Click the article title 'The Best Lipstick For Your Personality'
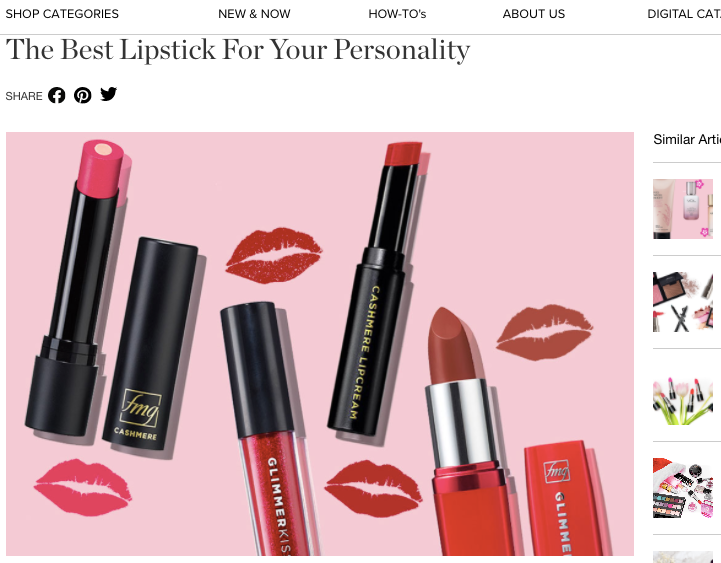 (x=238, y=50)
